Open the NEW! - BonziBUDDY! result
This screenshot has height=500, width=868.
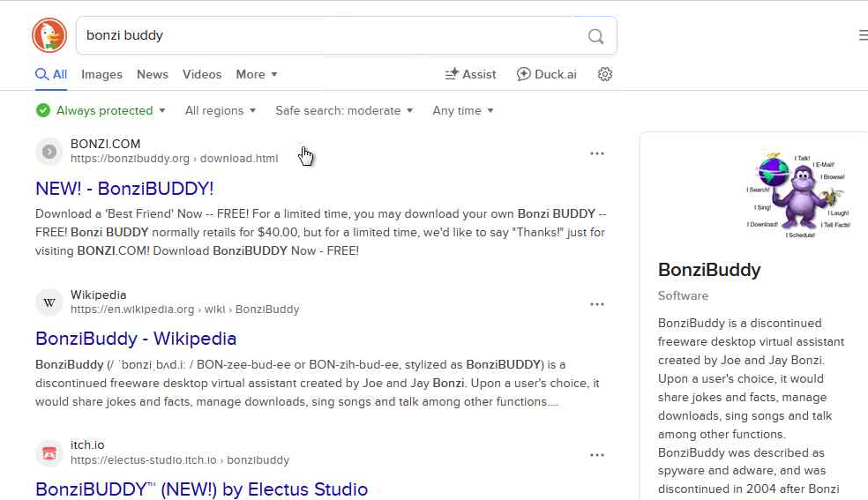pyautogui.click(x=124, y=189)
